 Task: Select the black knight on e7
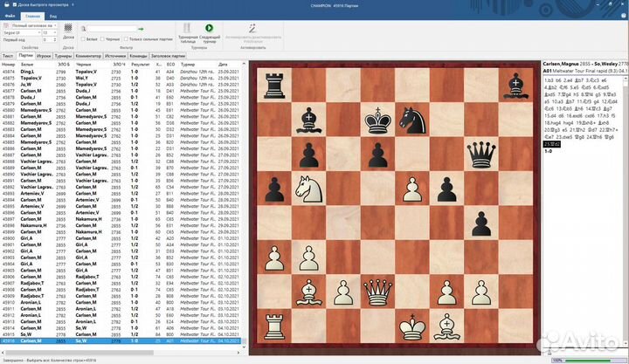tap(412, 120)
